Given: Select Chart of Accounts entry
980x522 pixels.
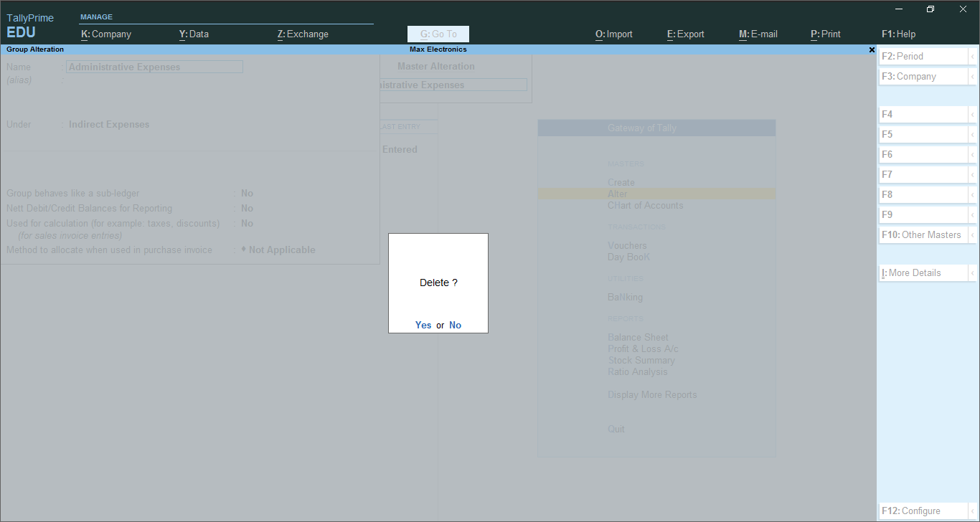Looking at the screenshot, I should [646, 205].
